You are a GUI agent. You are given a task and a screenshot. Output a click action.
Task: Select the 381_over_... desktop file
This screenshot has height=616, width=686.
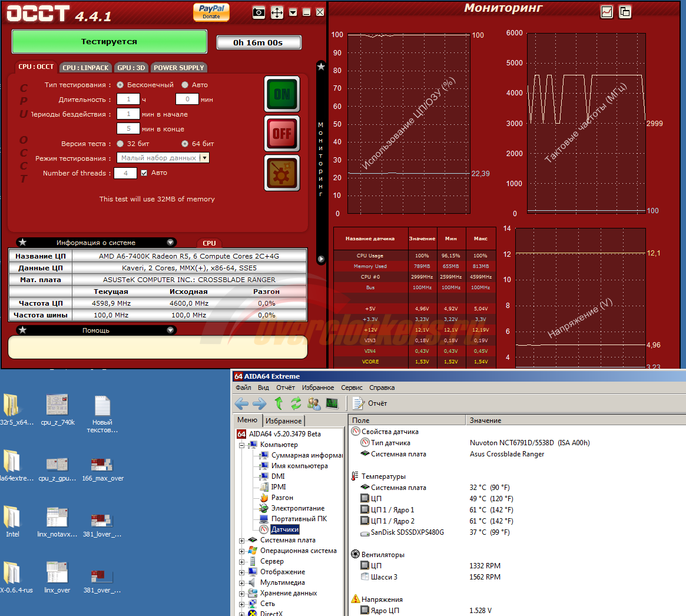[102, 581]
